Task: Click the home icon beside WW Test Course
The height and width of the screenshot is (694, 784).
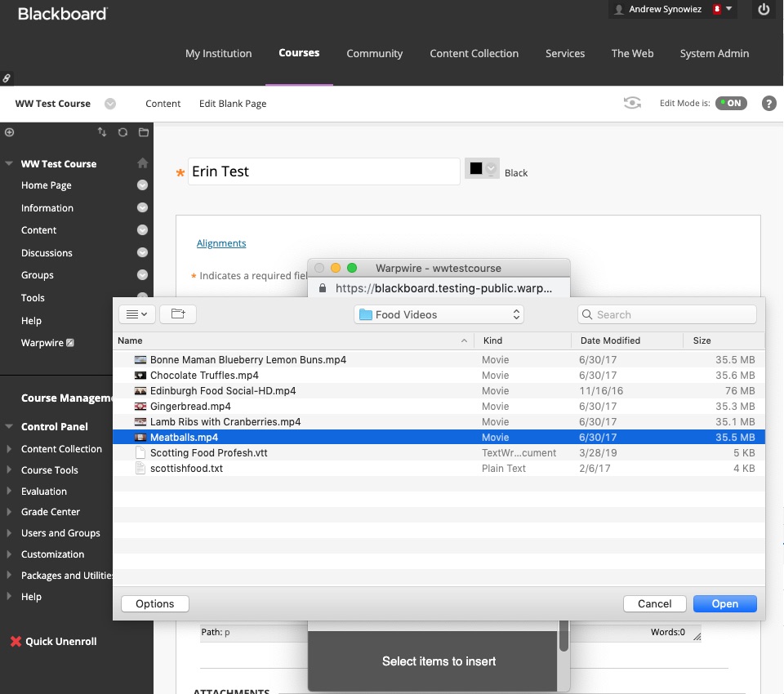Action: click(142, 163)
